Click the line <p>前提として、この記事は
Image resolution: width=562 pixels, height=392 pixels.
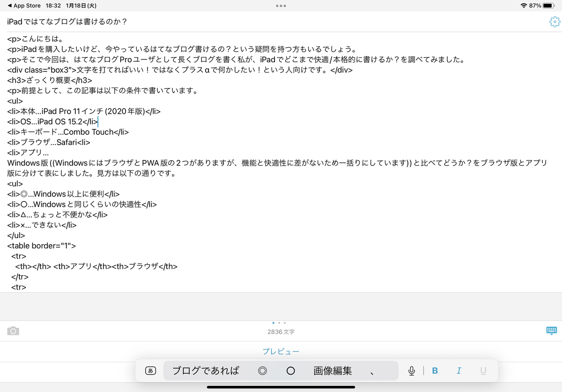102,91
